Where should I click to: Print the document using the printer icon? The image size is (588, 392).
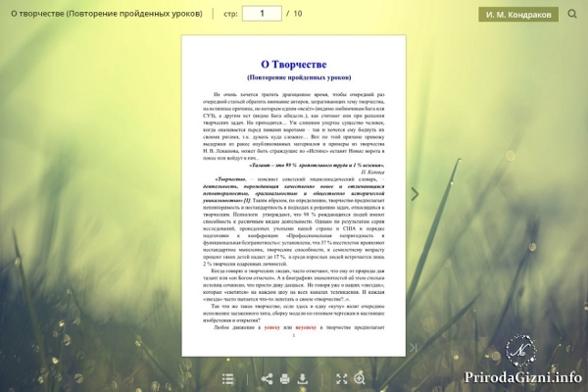285,379
